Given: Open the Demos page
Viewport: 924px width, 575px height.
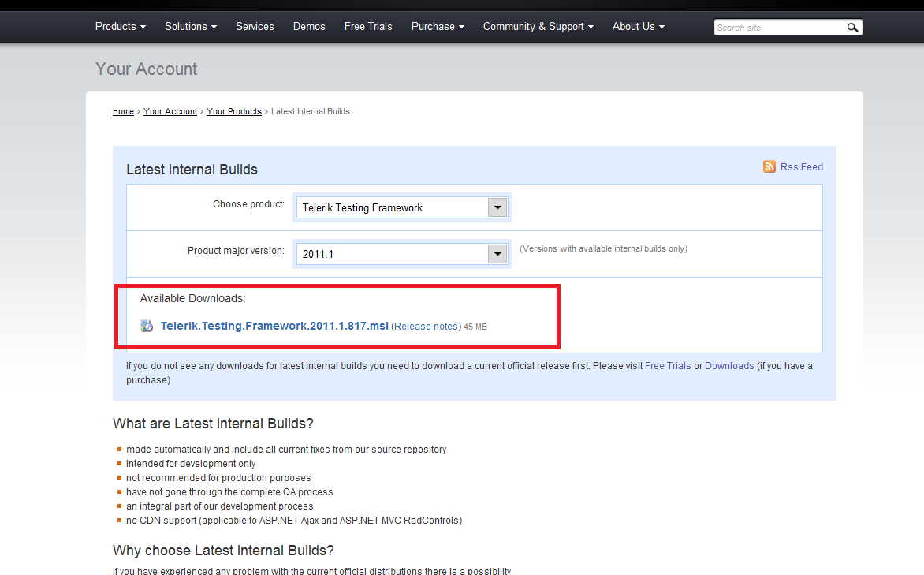Looking at the screenshot, I should click(309, 27).
